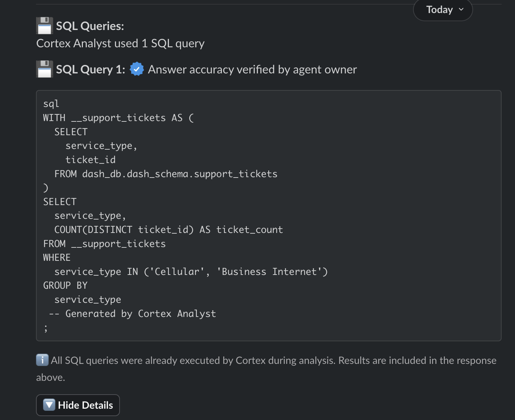Click the "SQL Query 1:" heading
Viewport: 515px width, 420px height.
[x=90, y=69]
